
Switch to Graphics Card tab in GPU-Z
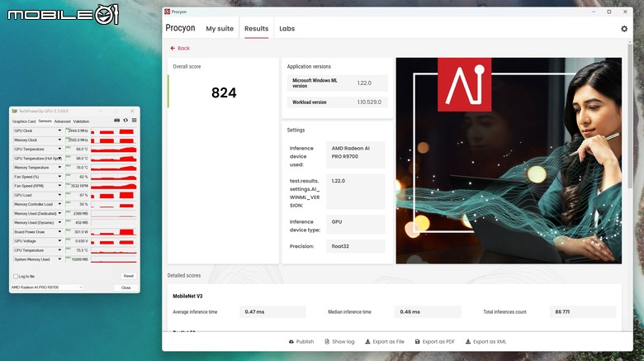pyautogui.click(x=24, y=121)
